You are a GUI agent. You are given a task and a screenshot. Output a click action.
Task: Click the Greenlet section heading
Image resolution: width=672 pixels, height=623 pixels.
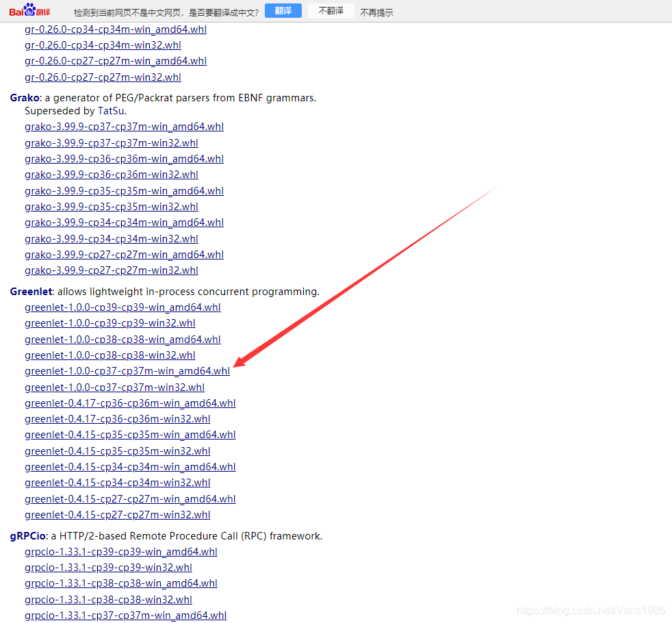(31, 292)
